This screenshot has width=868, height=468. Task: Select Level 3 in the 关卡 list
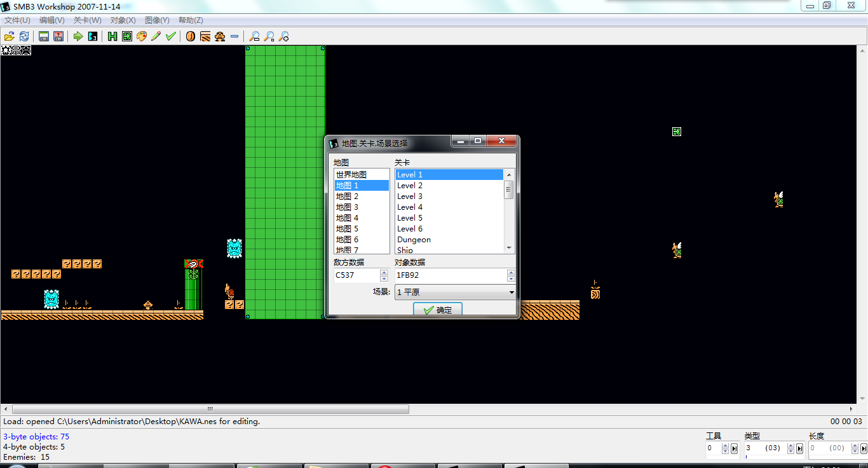(449, 196)
